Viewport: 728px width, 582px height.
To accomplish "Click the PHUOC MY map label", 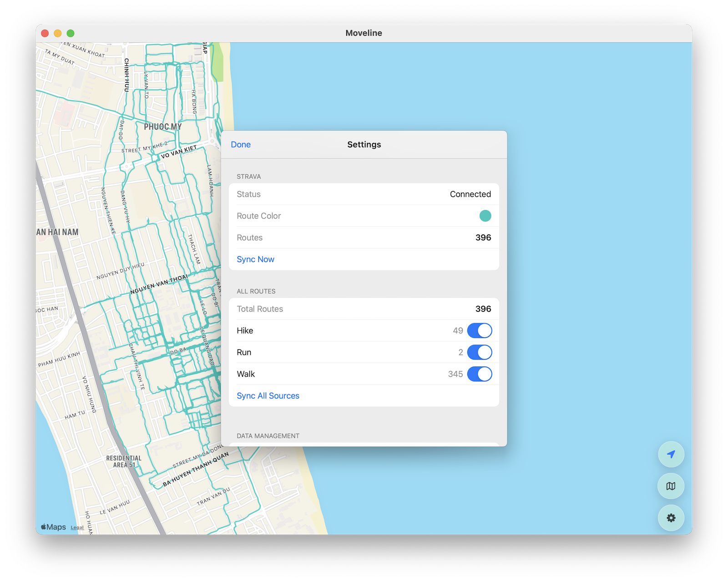I will pos(162,127).
